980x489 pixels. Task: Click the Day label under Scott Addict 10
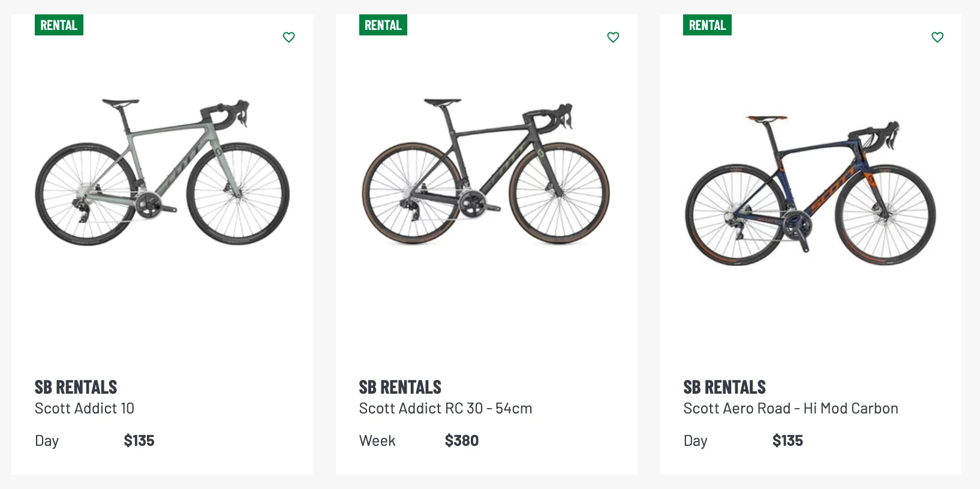tap(46, 440)
